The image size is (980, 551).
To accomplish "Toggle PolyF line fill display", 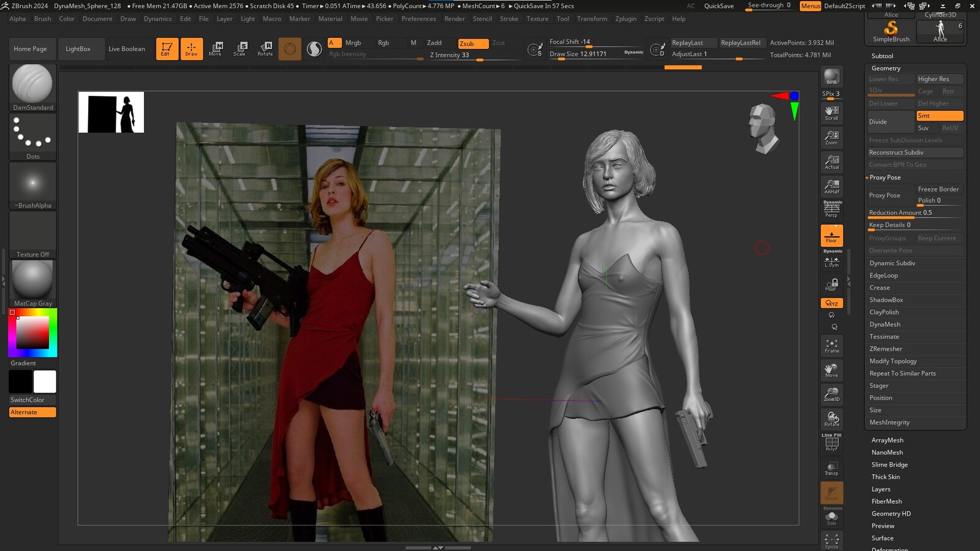I will [832, 443].
